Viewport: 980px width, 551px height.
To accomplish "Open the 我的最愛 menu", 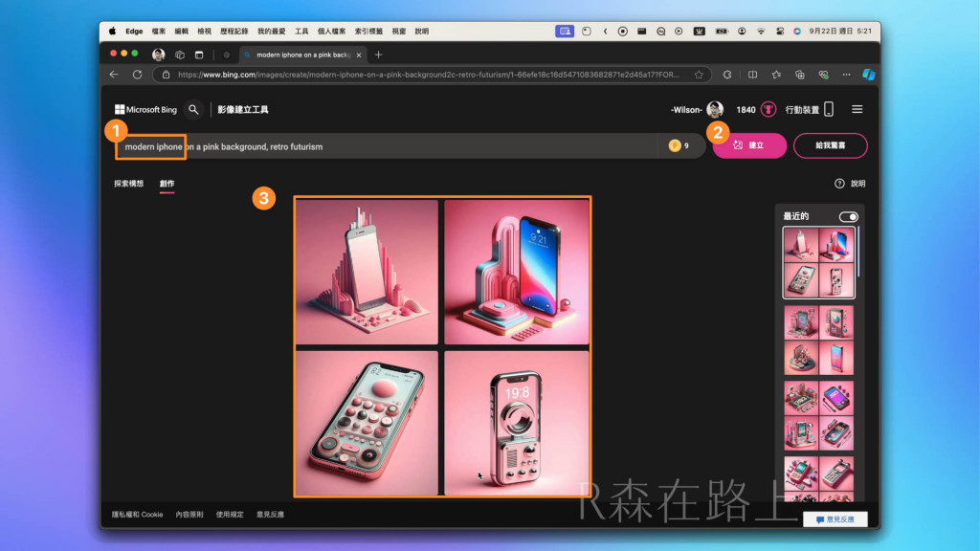I will [271, 31].
